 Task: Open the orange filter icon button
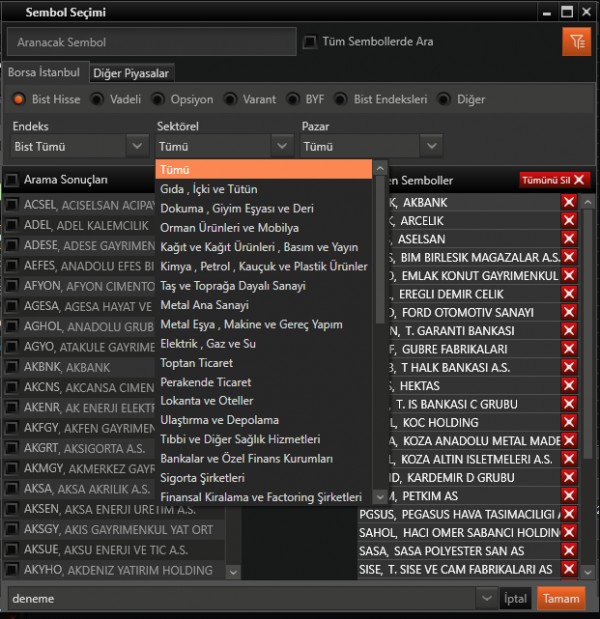click(576, 41)
